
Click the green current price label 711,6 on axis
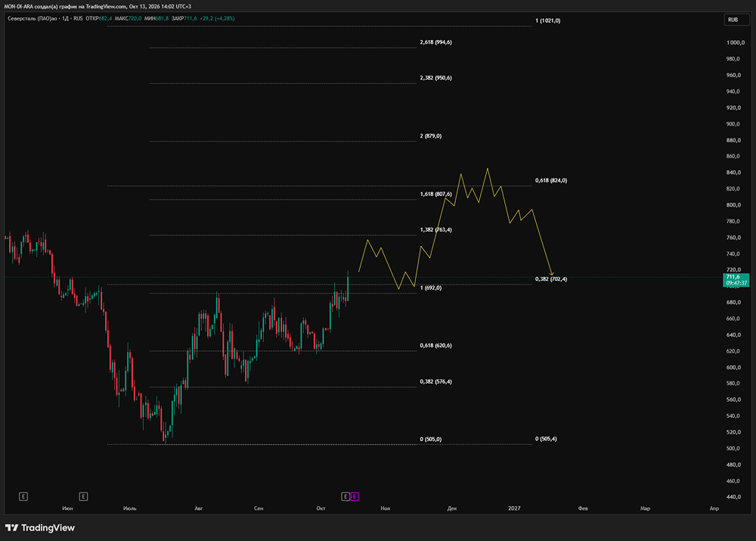[736, 280]
